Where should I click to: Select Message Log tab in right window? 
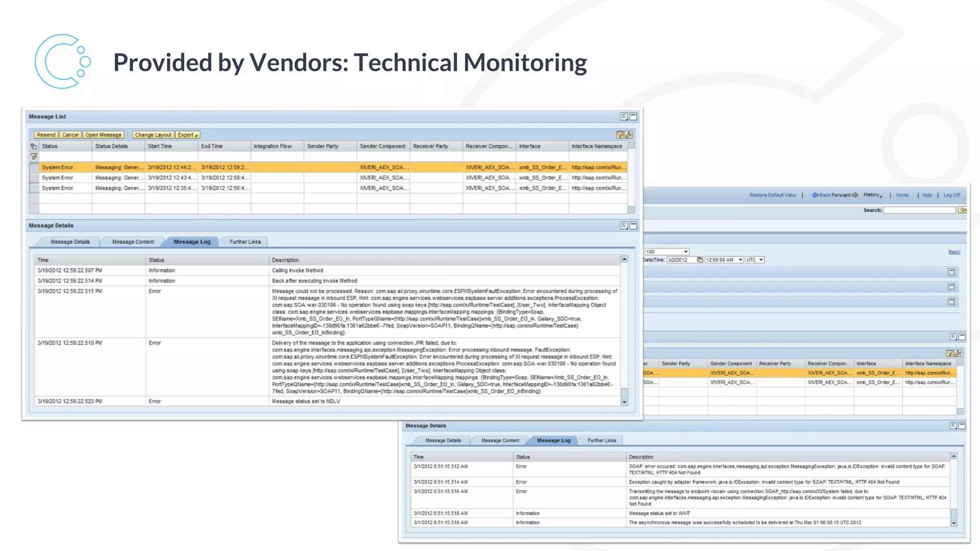554,441
